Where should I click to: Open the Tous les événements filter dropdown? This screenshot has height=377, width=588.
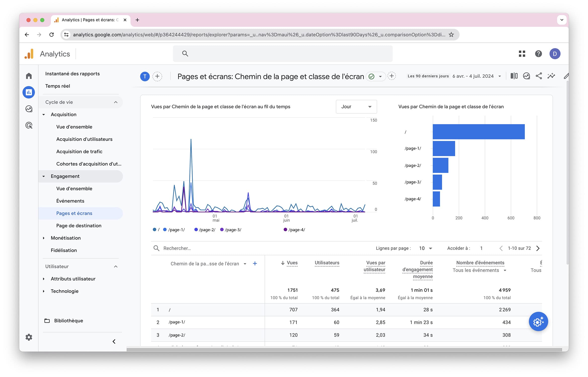pos(477,270)
